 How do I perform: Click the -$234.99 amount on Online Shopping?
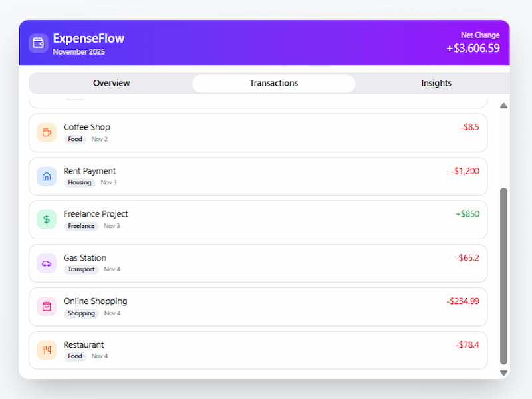point(462,301)
